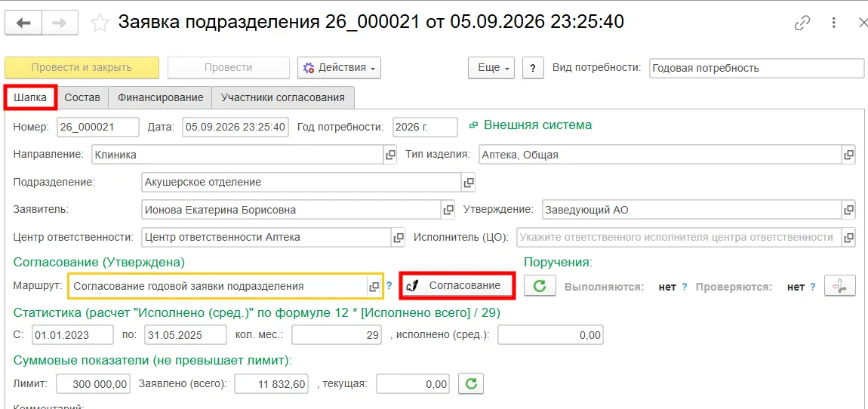
Task: Expand the Еще dropdown menu
Action: point(491,68)
